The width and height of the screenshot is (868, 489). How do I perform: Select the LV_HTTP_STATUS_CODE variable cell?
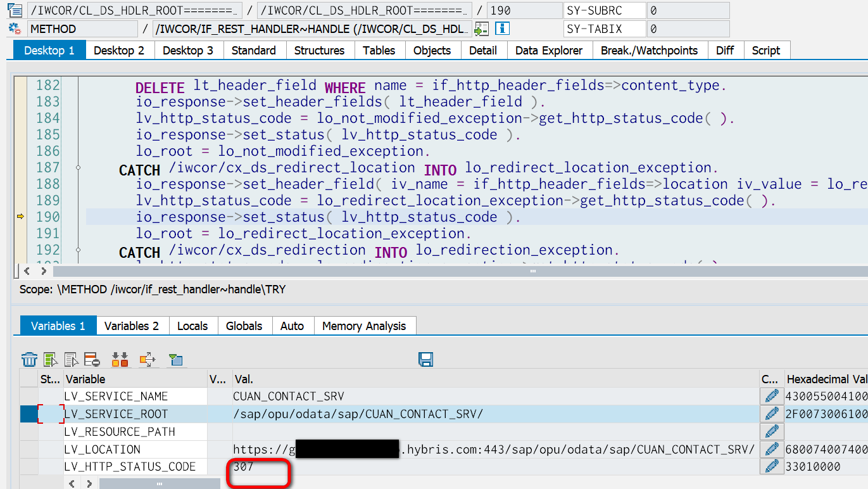[135, 467]
